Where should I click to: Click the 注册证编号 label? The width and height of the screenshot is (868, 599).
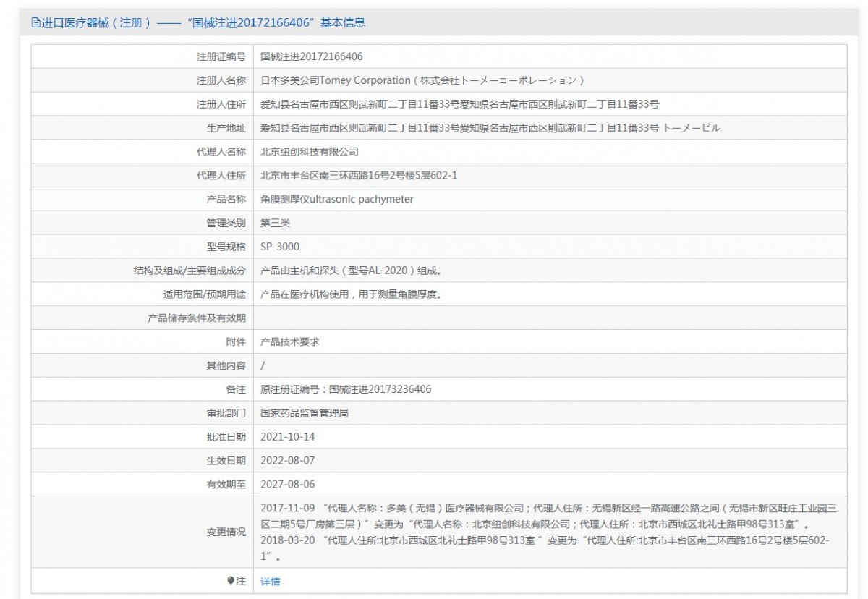[221, 56]
